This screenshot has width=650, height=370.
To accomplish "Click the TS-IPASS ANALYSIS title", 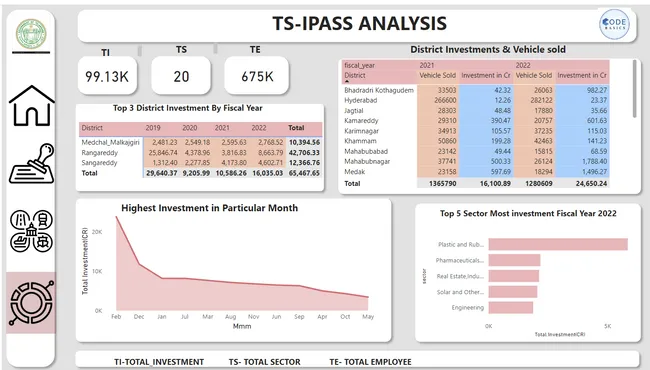I will pyautogui.click(x=359, y=24).
